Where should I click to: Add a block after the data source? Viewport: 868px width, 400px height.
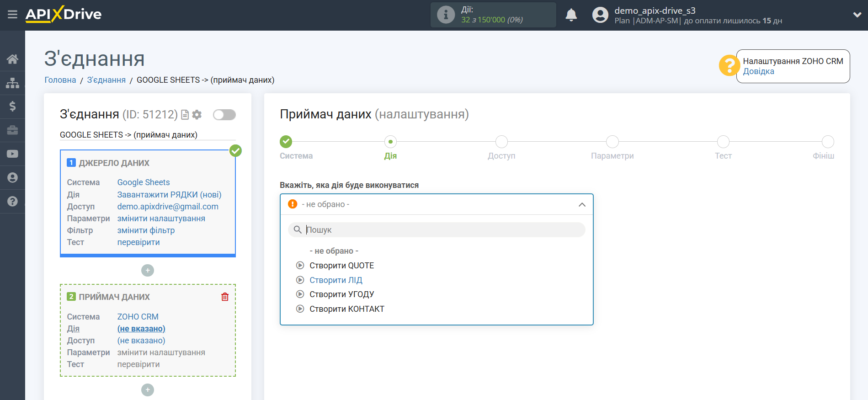pos(147,271)
